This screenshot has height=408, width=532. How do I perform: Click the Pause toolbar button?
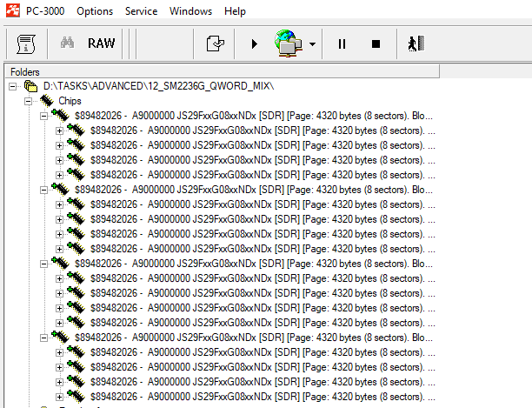(342, 44)
